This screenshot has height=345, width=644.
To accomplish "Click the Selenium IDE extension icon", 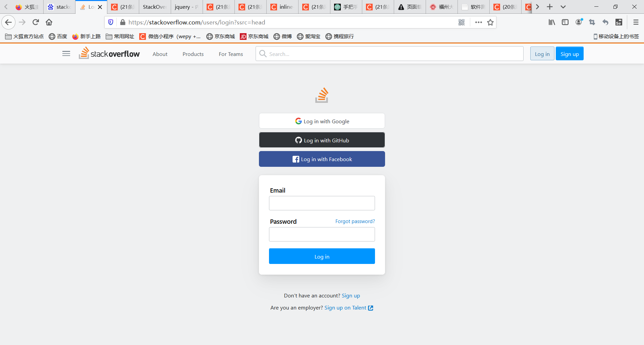I will tap(619, 22).
